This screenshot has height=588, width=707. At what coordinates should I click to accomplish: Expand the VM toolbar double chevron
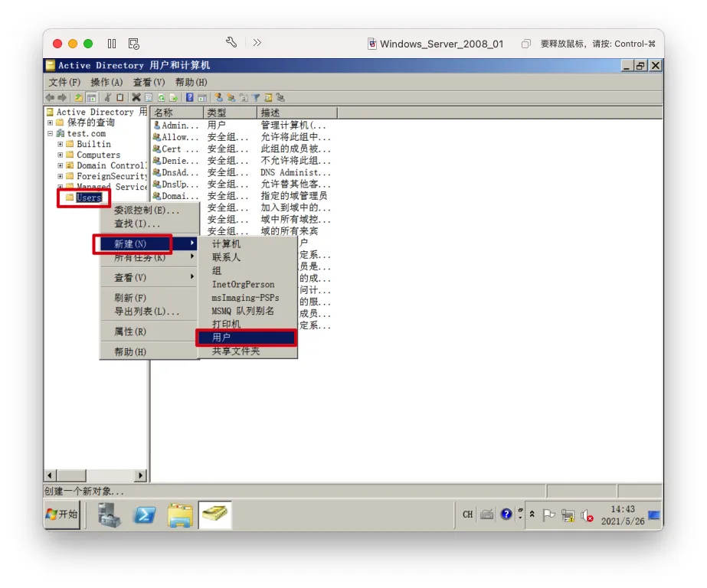[x=257, y=42]
